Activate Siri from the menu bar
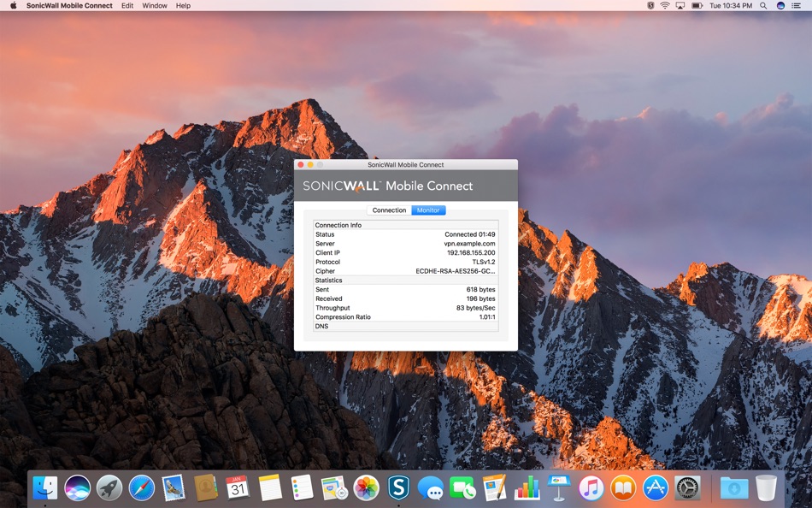 pos(780,6)
